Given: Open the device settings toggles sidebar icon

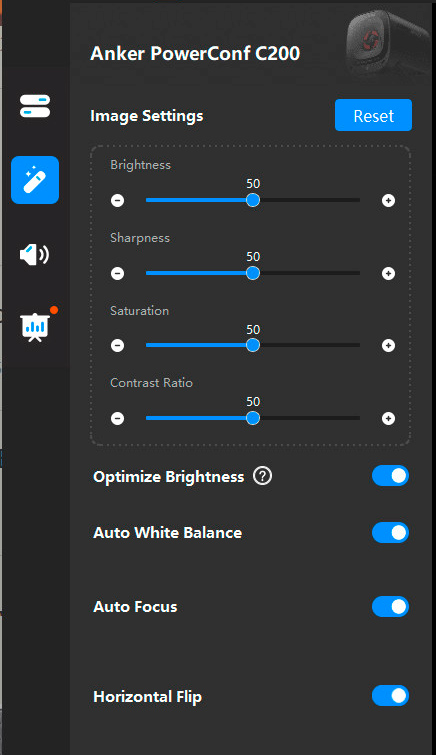Looking at the screenshot, I should pos(35,106).
